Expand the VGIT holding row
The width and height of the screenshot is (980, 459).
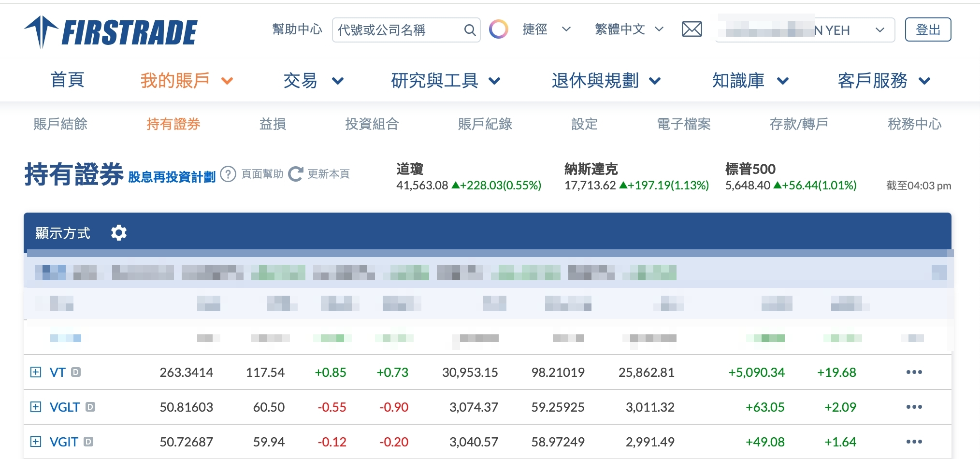pos(36,442)
